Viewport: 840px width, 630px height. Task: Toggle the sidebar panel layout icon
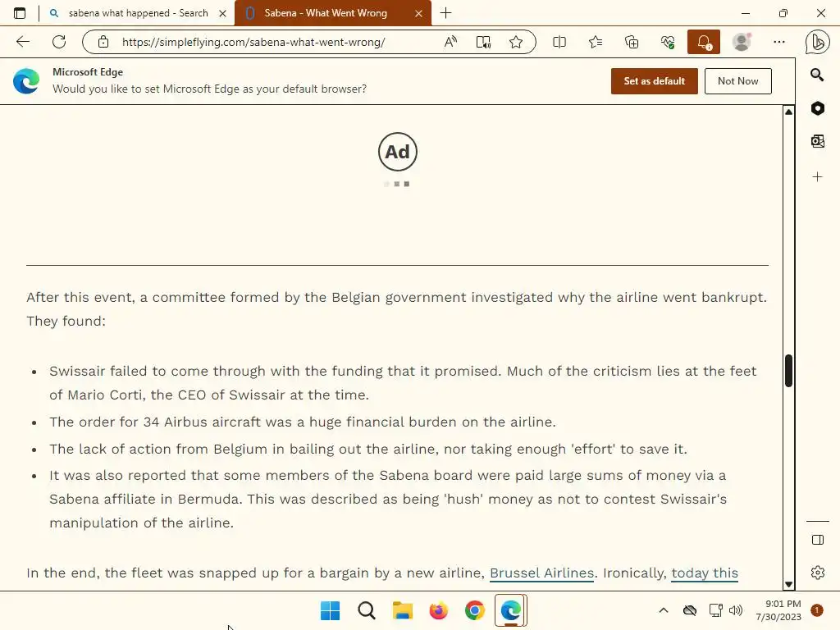coord(818,540)
